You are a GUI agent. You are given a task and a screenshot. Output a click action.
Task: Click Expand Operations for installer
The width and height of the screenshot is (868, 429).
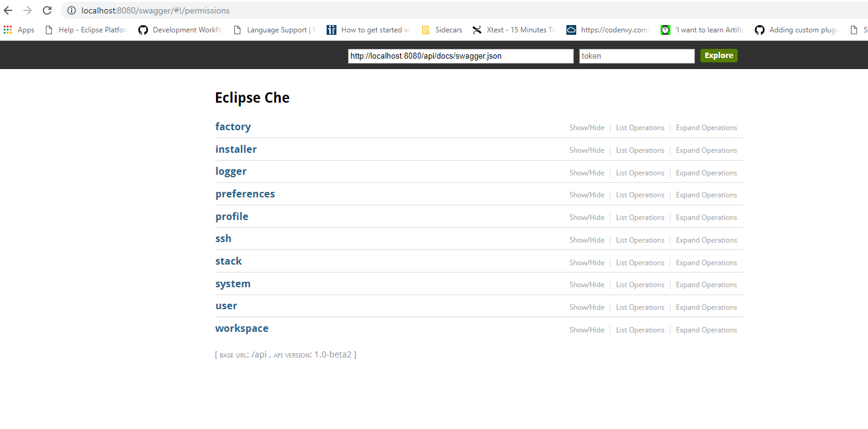pos(707,150)
